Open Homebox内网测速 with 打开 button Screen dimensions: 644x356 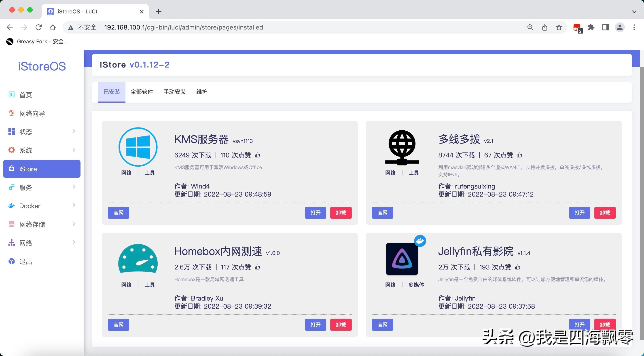point(315,324)
